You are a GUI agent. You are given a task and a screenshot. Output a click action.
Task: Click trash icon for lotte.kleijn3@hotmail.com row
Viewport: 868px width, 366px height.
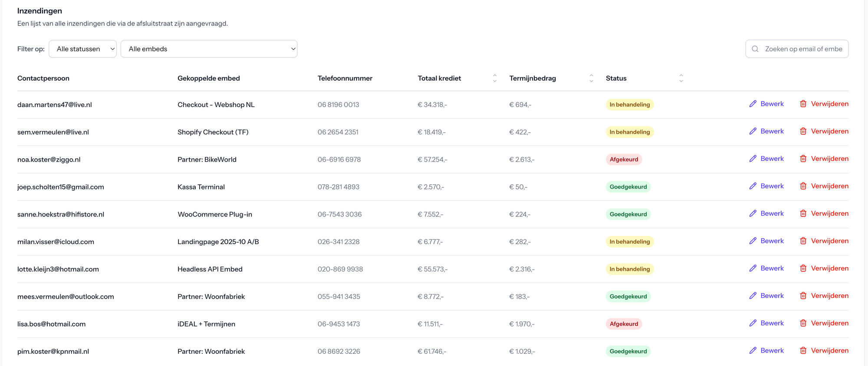coord(803,268)
